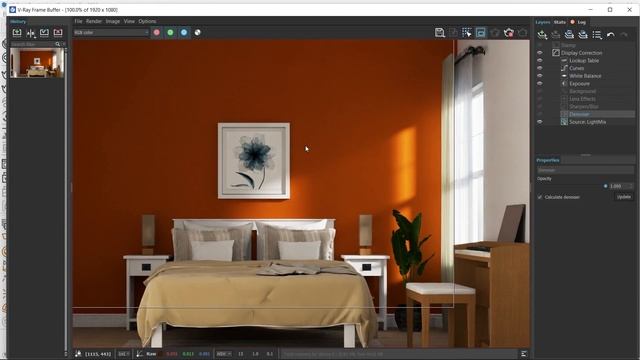Select Exposure layer

(x=579, y=84)
